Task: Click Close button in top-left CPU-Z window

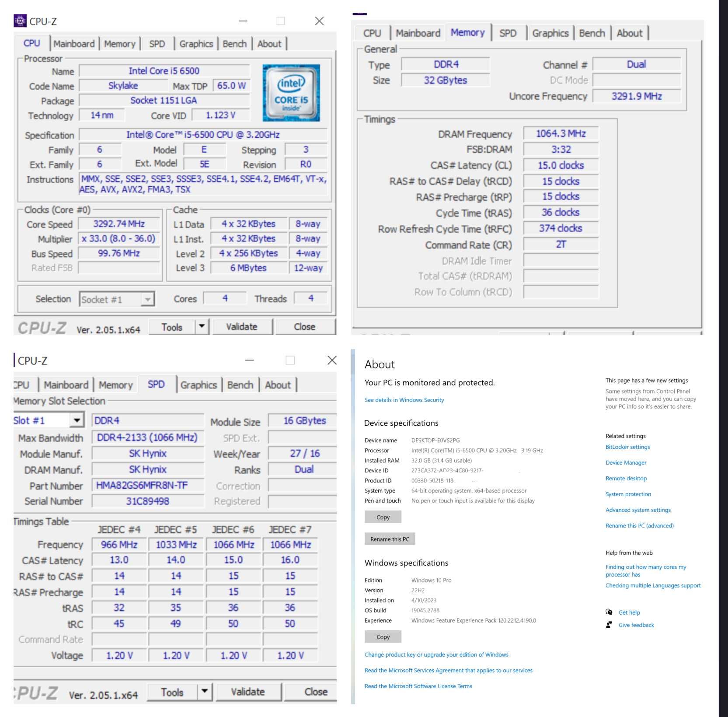Action: coord(305,327)
